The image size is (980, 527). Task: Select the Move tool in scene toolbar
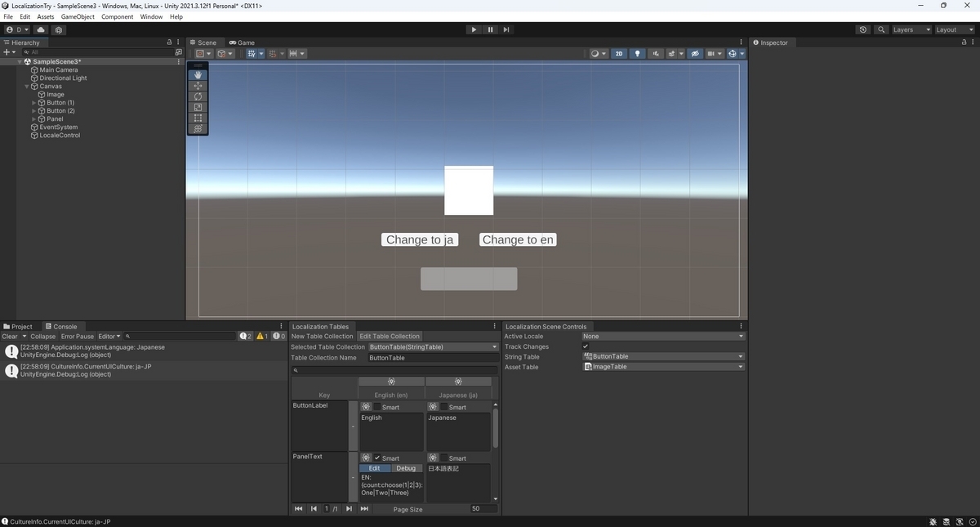point(198,86)
